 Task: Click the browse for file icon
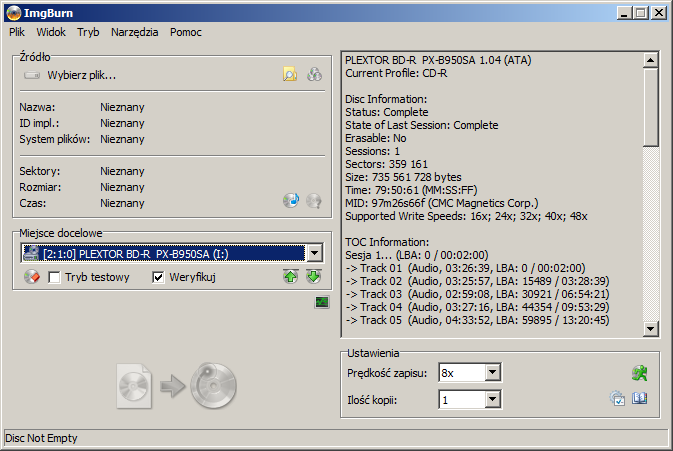(x=290, y=75)
